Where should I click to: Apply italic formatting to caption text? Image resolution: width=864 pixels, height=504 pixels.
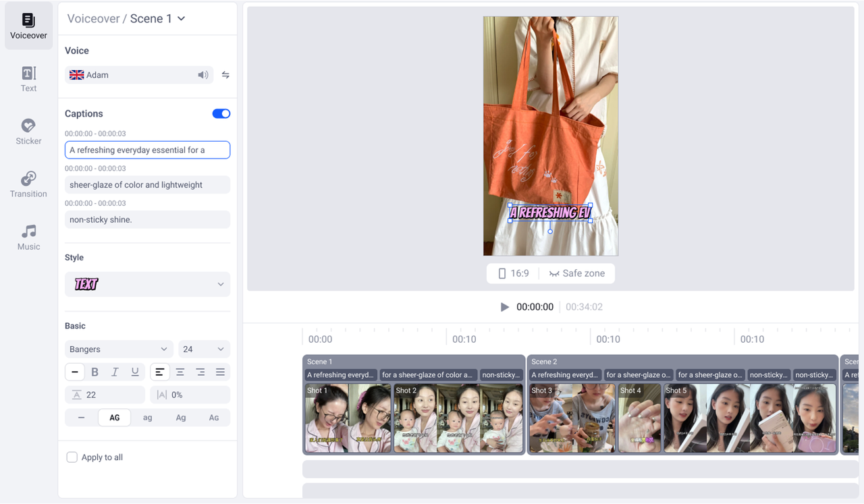(113, 371)
